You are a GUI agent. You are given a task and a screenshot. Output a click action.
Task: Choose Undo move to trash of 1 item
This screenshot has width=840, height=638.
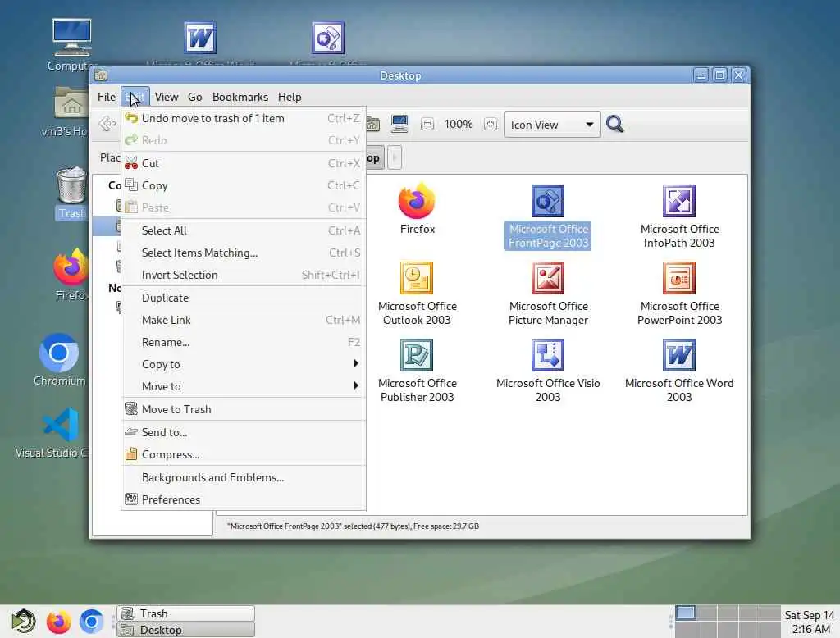(x=244, y=118)
